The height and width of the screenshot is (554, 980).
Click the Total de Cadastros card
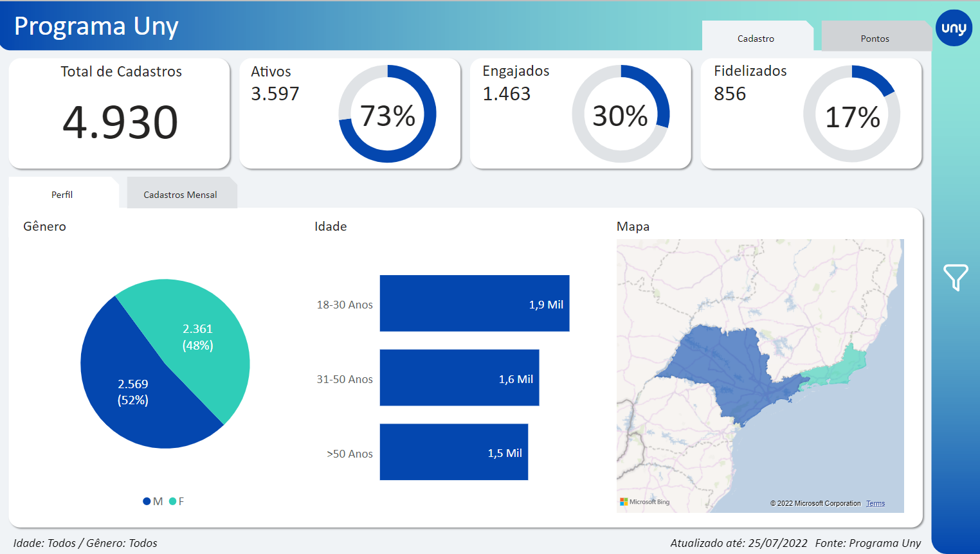click(120, 114)
